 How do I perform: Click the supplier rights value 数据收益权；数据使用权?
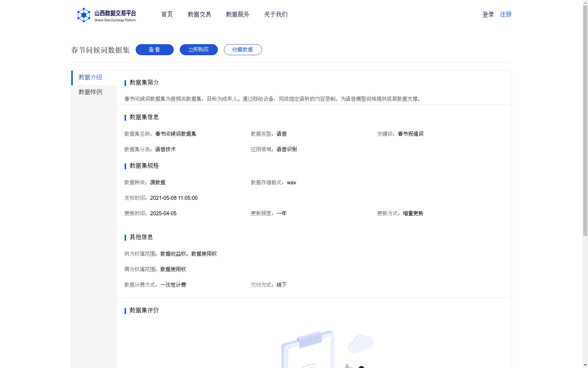point(189,254)
